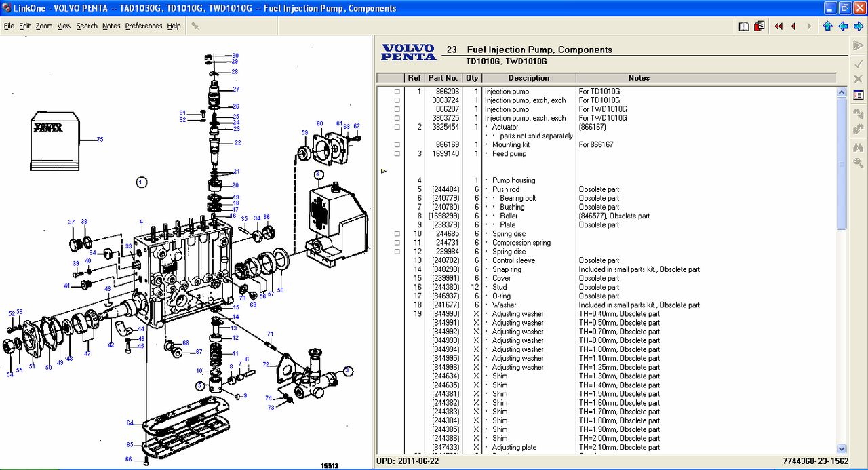Go to previous page red arrow

(793, 26)
